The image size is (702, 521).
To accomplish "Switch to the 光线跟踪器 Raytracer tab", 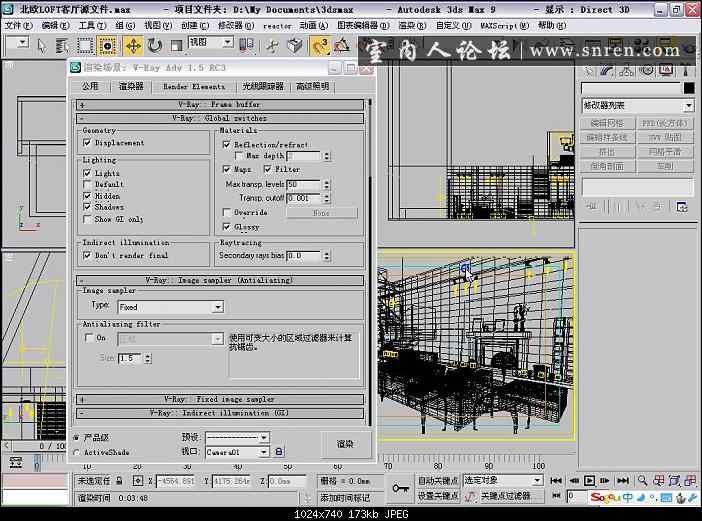I will [x=263, y=86].
